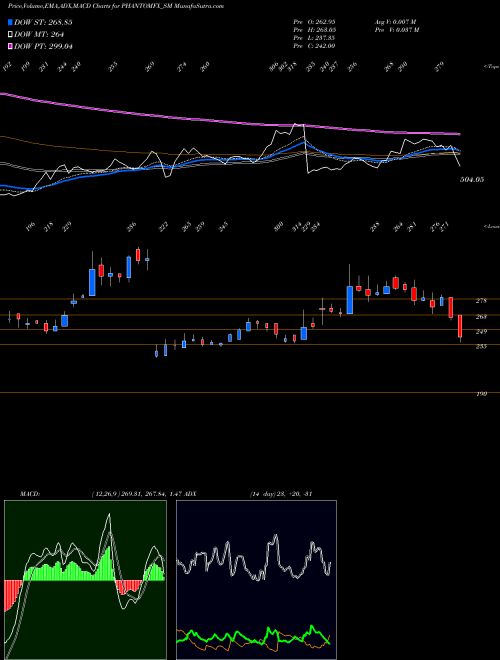Click the 199 price level label
Viewport: 500px width, 660px height.
click(x=481, y=394)
